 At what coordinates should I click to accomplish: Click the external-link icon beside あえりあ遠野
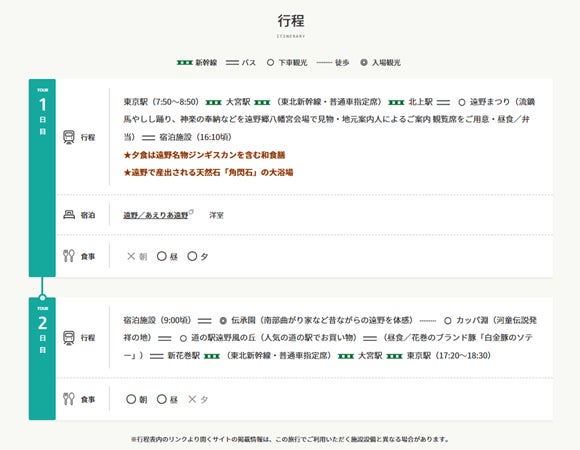191,212
